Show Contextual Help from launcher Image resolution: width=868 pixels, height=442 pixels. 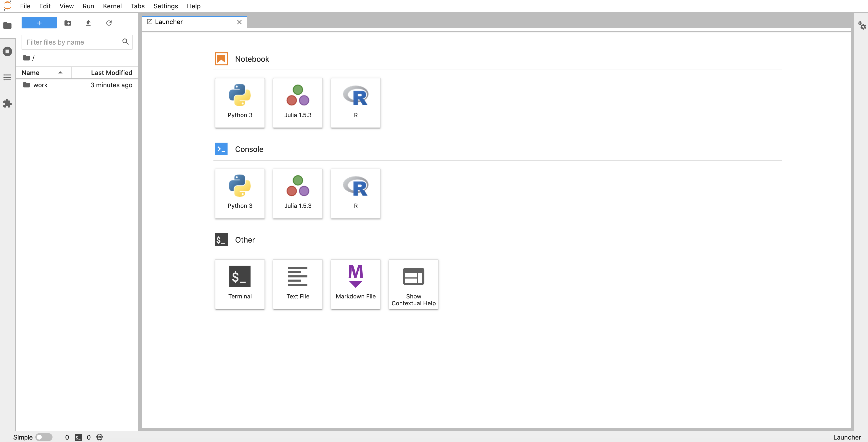click(x=413, y=284)
